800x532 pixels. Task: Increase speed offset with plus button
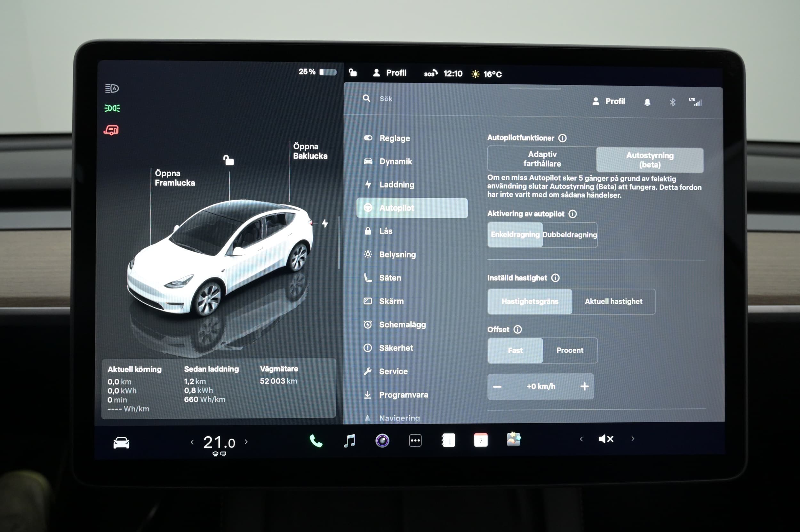584,386
